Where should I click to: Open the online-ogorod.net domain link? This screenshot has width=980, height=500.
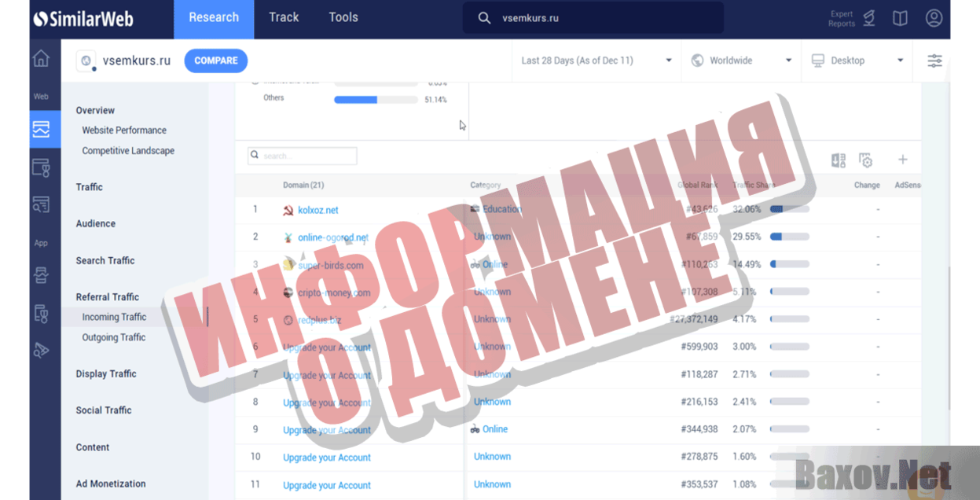pos(333,237)
